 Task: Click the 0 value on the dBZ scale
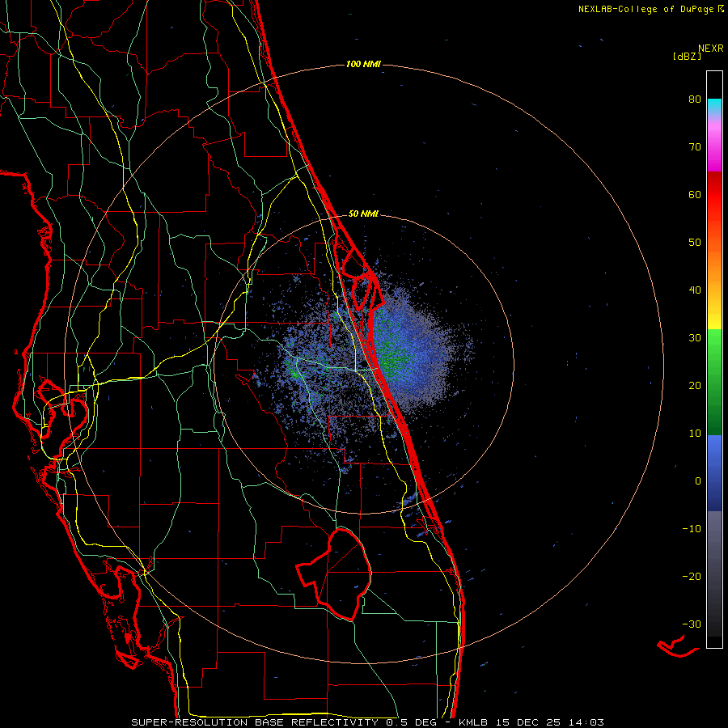[698, 481]
